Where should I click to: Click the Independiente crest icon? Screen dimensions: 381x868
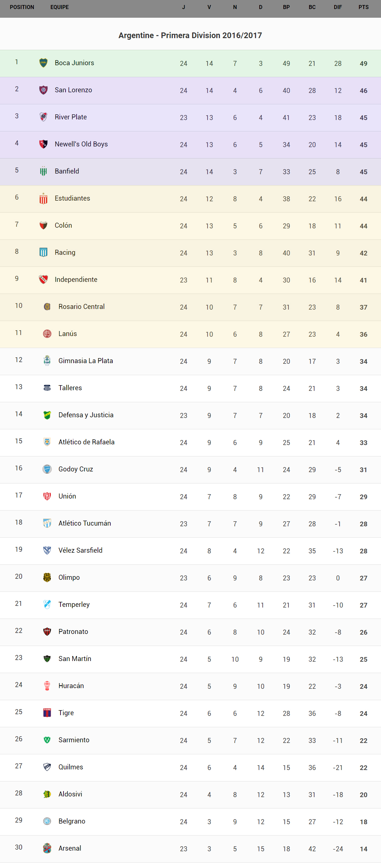click(x=43, y=279)
